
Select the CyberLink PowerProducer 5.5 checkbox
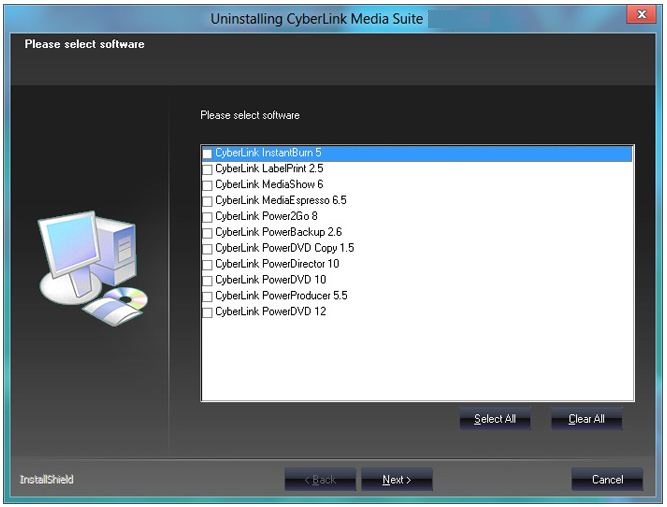pos(207,297)
